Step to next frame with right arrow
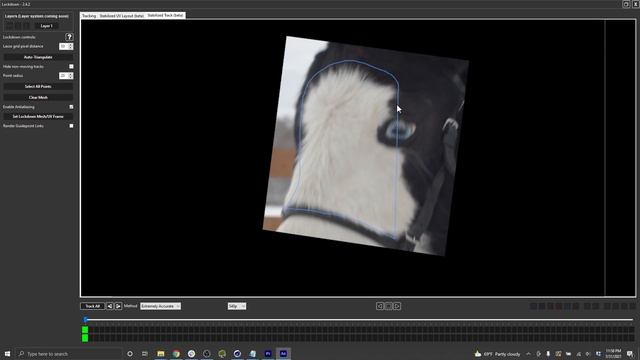 397,306
